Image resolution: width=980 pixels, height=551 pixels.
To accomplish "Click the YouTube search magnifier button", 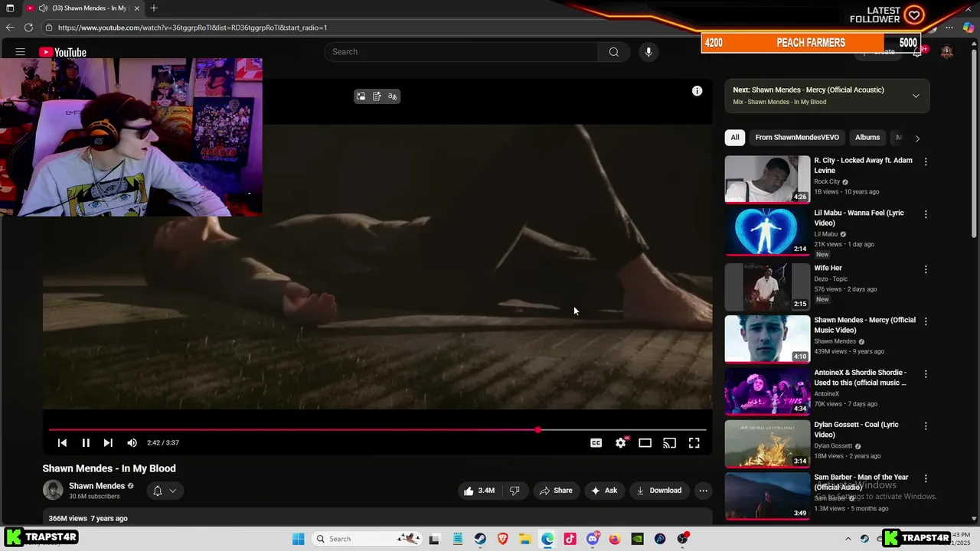I will (x=614, y=52).
